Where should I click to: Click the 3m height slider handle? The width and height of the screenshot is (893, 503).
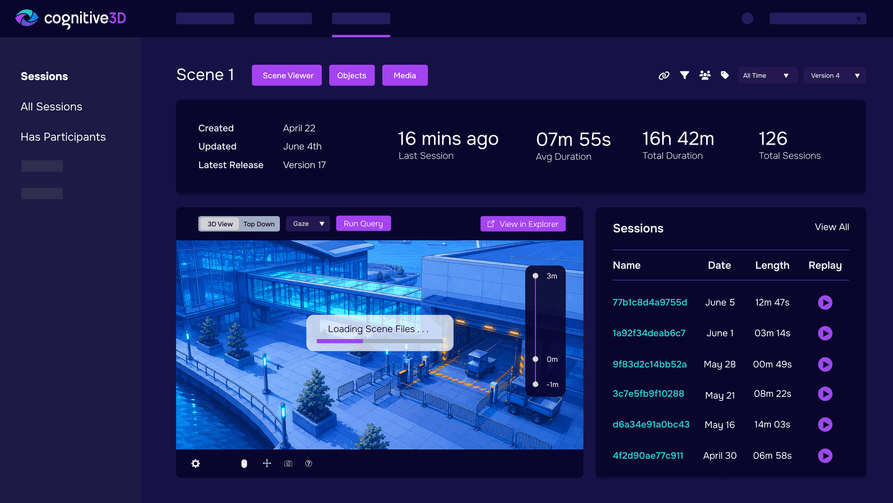click(x=535, y=276)
